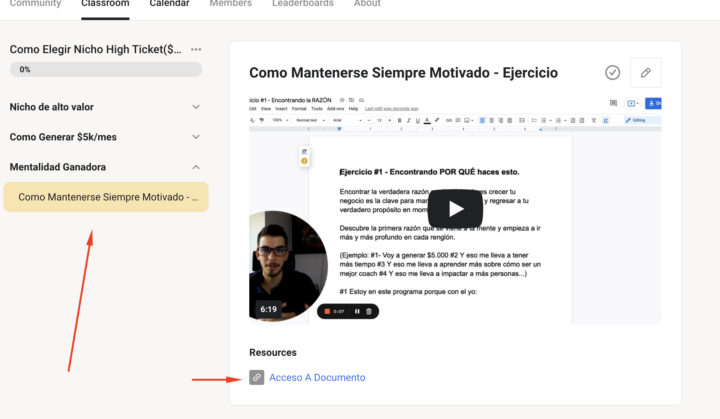Viewport: 720px width, 419px height.
Task: Click the 6:19 video duration badge
Action: click(269, 310)
